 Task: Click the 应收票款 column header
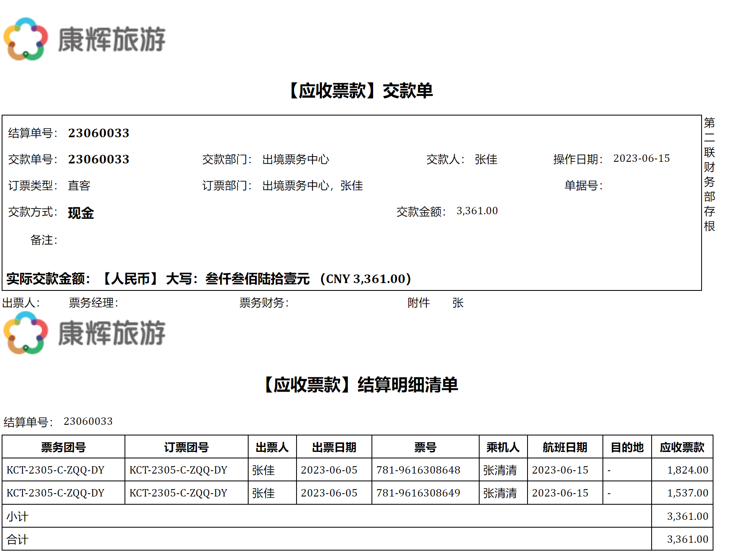(682, 447)
